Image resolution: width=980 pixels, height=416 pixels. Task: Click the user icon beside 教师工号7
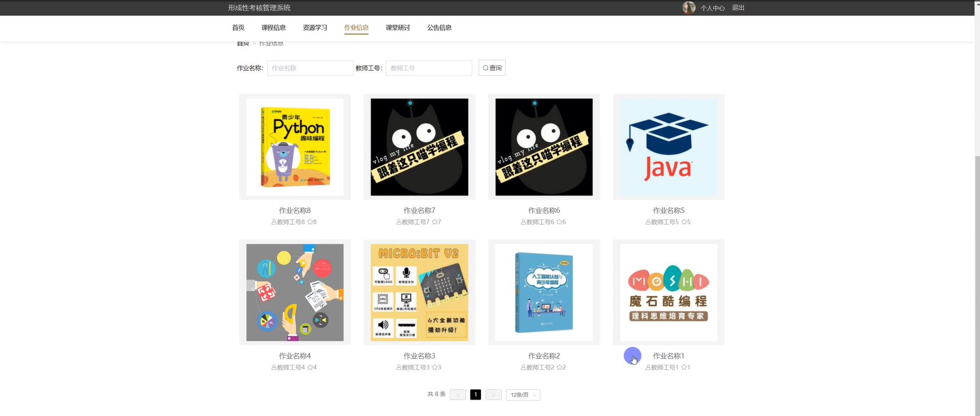(x=399, y=222)
